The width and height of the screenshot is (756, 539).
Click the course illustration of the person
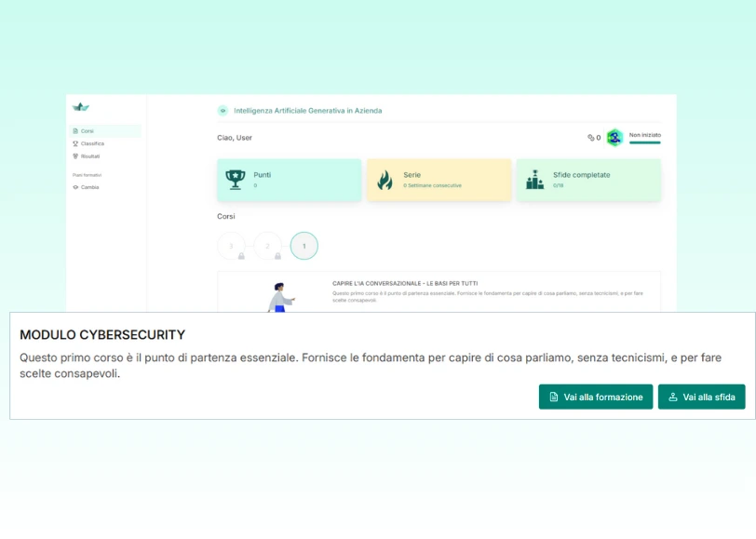click(x=279, y=297)
